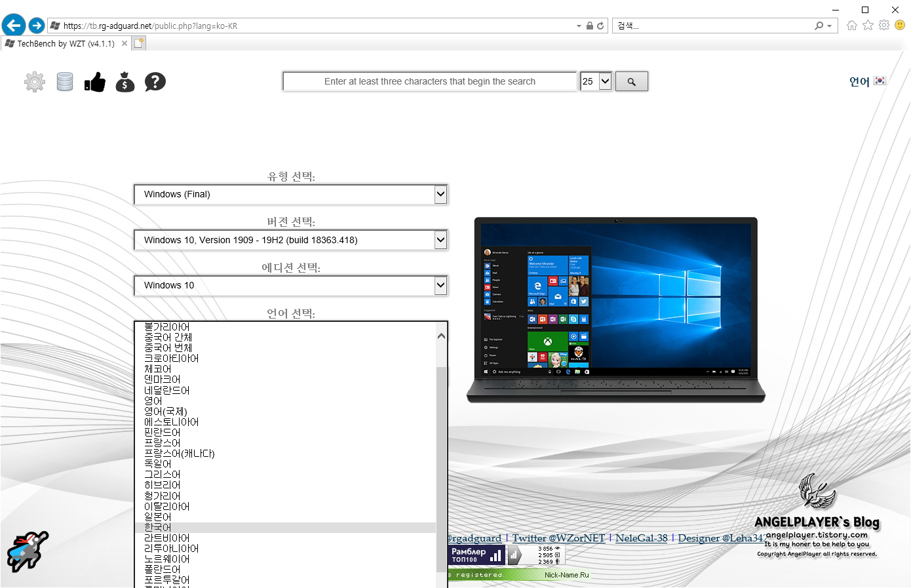Open the question mark help icon
Screen dimensions: 911x588
(x=155, y=82)
